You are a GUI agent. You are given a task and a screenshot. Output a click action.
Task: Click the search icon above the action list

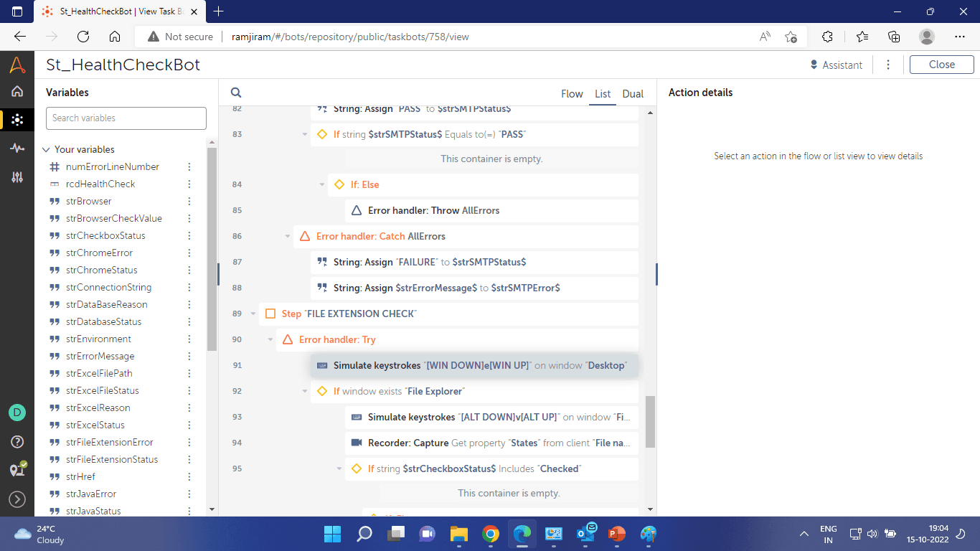point(236,93)
